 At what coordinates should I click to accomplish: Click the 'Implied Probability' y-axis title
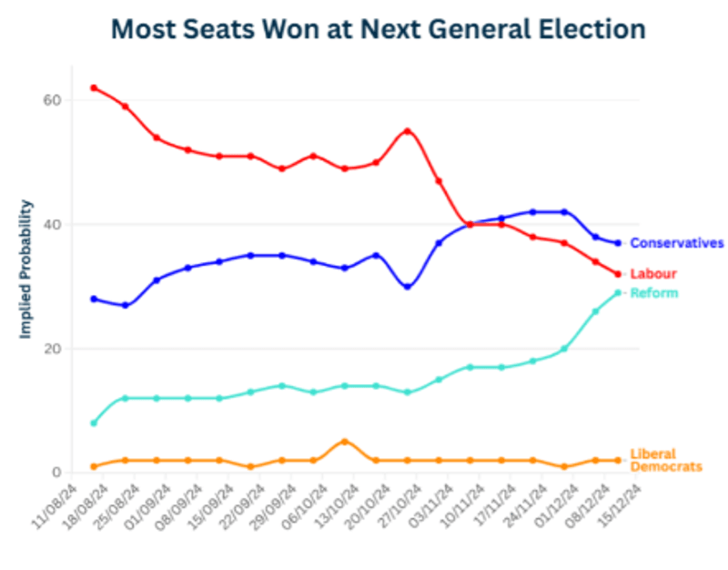pos(27,269)
